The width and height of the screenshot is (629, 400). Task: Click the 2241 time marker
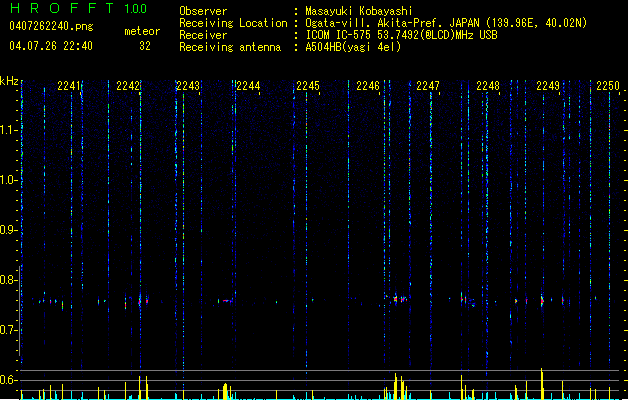(x=69, y=86)
